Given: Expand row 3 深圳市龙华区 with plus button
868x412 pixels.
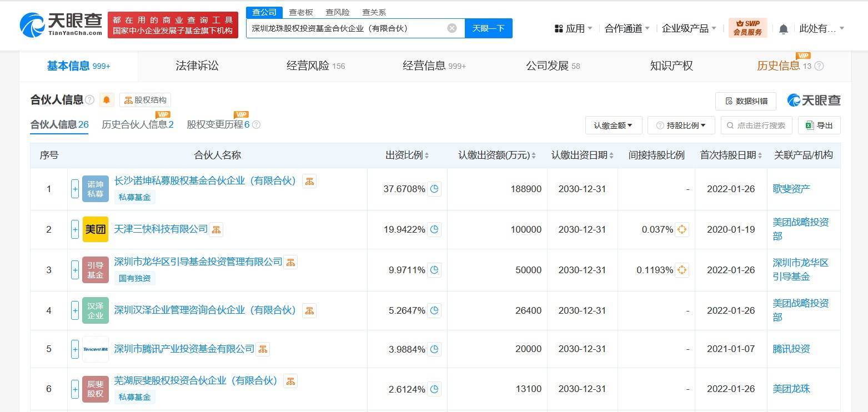Looking at the screenshot, I should (x=75, y=270).
